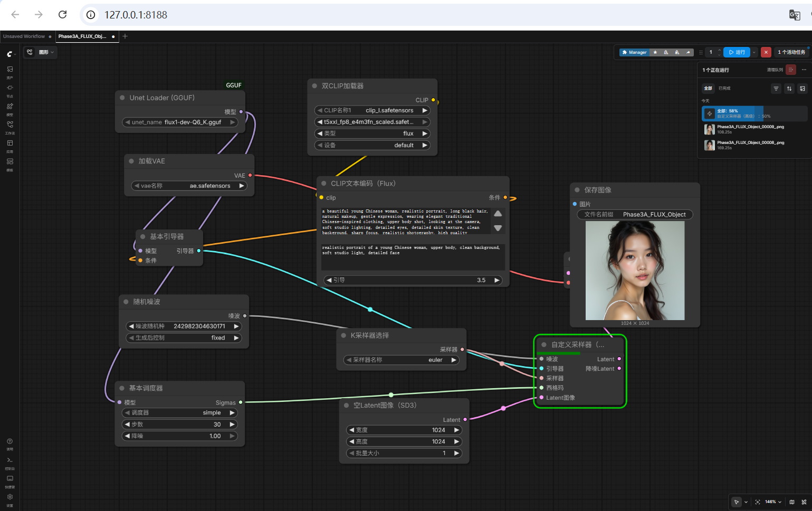Screen dimensions: 812x511
Task: Open the unet_name flux1-dev-Q6_K.gguf selector
Action: 180,122
